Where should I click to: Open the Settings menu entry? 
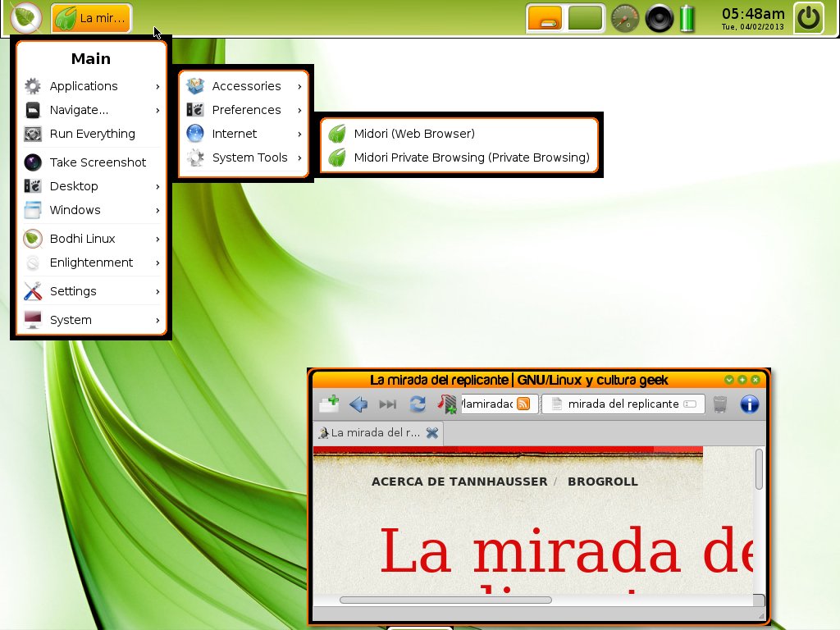click(x=92, y=291)
